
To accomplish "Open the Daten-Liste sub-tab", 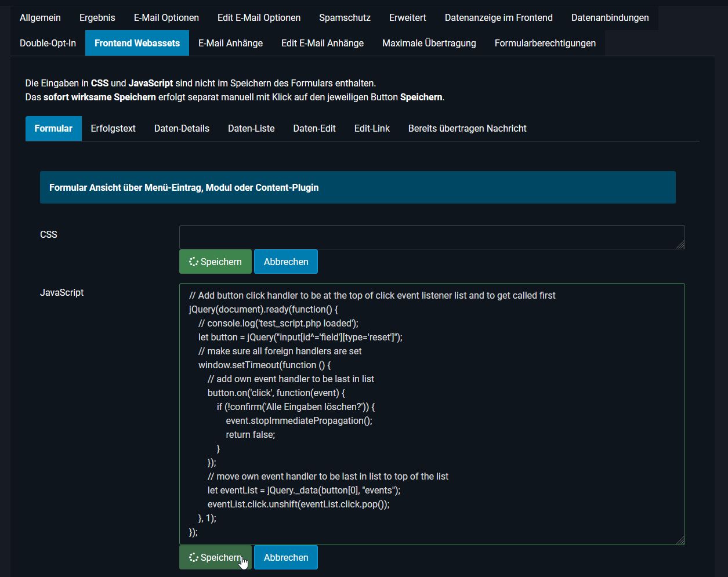I will pos(251,128).
